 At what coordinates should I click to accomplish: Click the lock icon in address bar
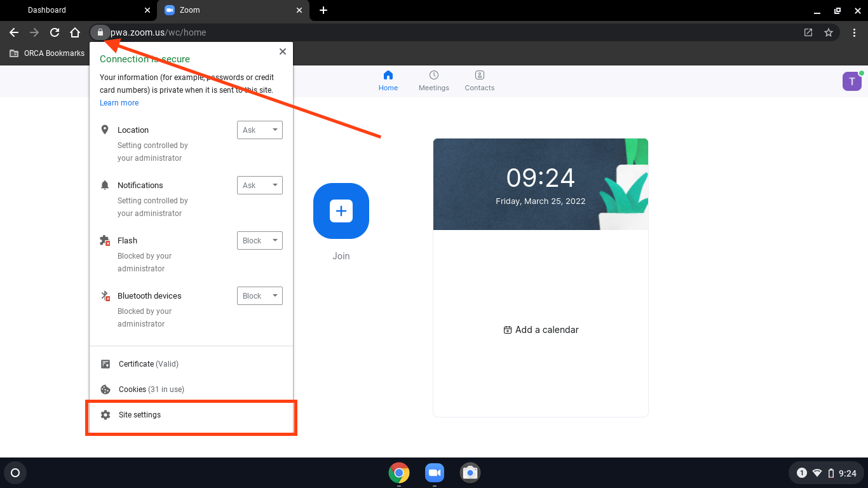(100, 32)
